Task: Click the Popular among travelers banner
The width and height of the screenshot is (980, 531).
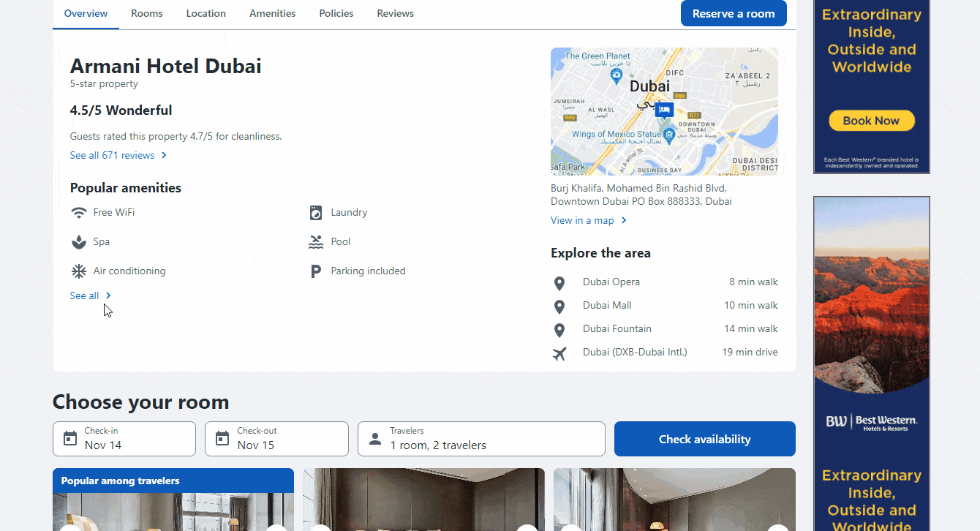Action: click(x=173, y=481)
